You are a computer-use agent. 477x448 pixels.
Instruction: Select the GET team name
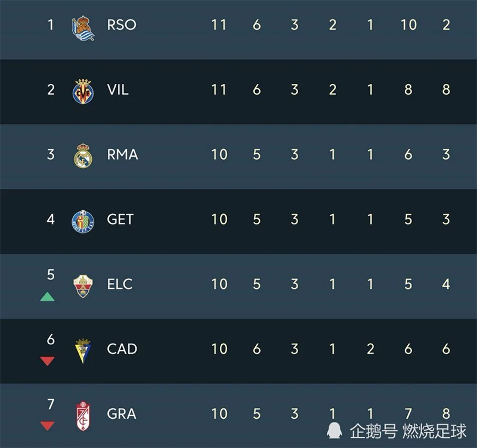[x=120, y=219]
